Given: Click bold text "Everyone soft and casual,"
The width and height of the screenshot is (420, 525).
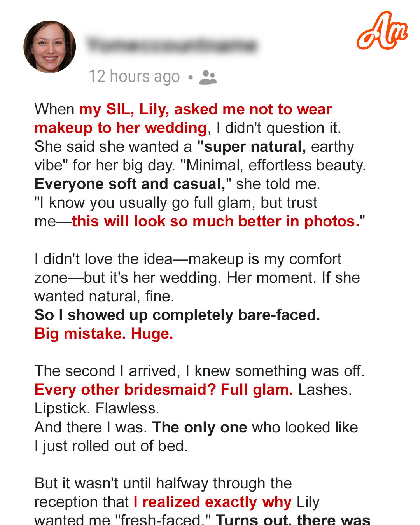Looking at the screenshot, I should pyautogui.click(x=130, y=184).
